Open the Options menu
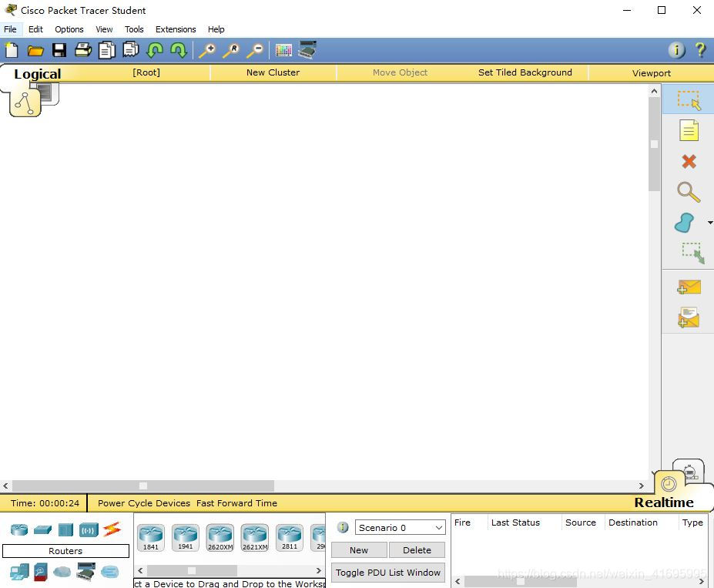The height and width of the screenshot is (588, 714). [x=69, y=29]
